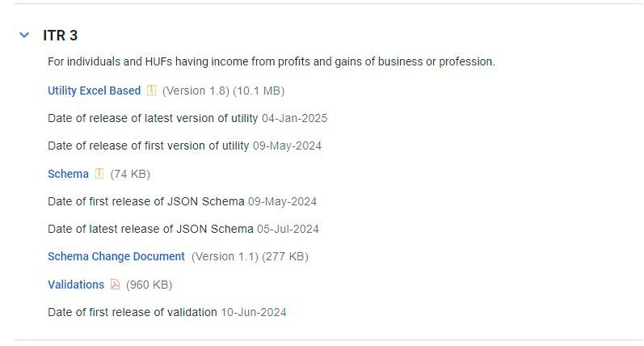Click the zip icon beside Utility Excel Based
The width and height of the screenshot is (644, 346).
click(x=151, y=91)
